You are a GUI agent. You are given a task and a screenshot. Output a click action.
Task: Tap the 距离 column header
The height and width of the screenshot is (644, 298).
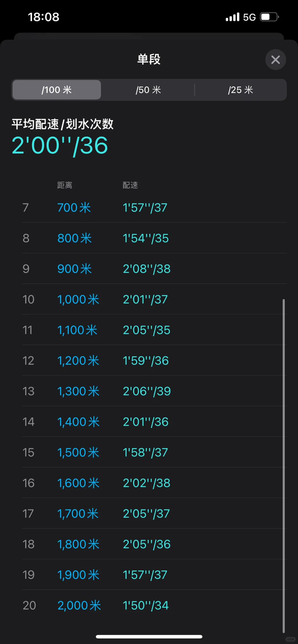[x=65, y=185]
